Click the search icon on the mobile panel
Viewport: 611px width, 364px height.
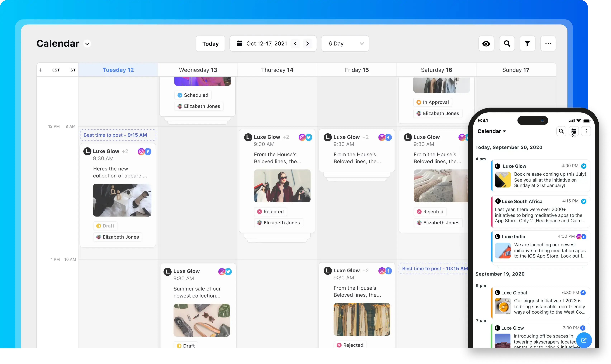click(x=561, y=131)
